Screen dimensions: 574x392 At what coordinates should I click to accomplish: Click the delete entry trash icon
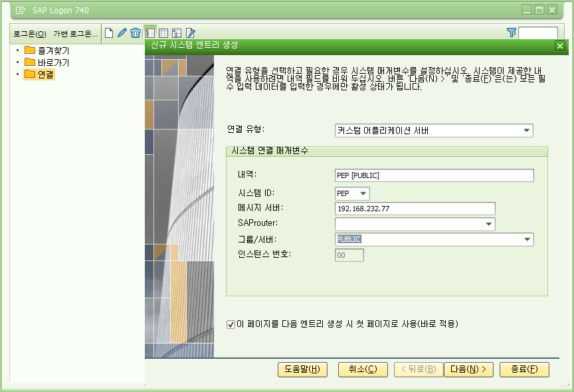(136, 33)
